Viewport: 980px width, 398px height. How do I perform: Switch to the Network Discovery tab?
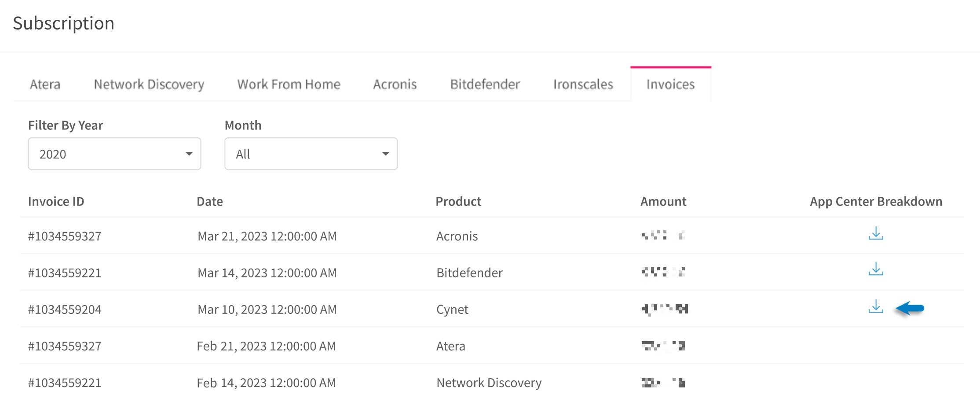149,84
